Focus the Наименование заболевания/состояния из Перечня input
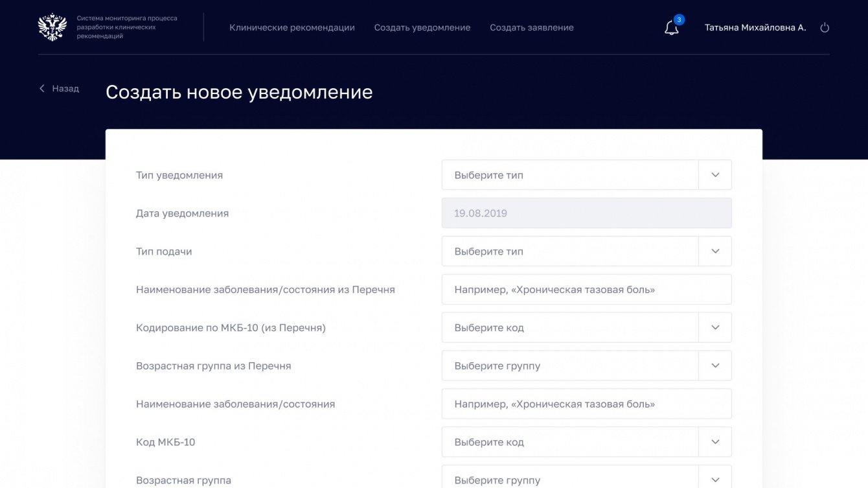 click(587, 290)
